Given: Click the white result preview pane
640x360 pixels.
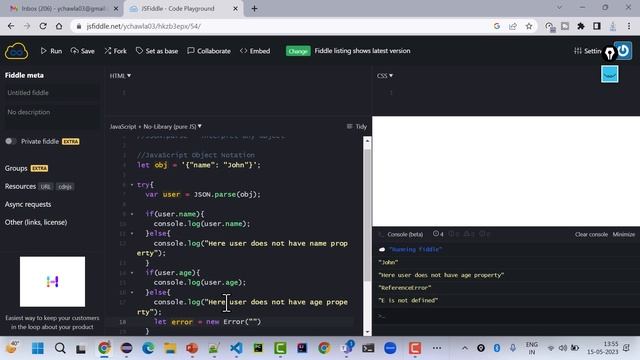Looking at the screenshot, I should point(506,171).
